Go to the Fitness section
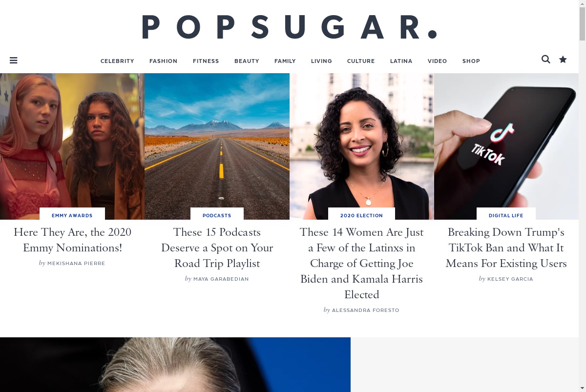Image resolution: width=586 pixels, height=392 pixels. (x=206, y=61)
